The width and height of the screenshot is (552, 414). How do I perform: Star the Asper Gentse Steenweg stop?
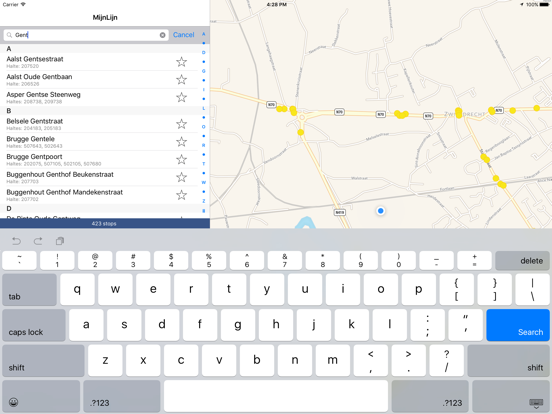click(181, 97)
